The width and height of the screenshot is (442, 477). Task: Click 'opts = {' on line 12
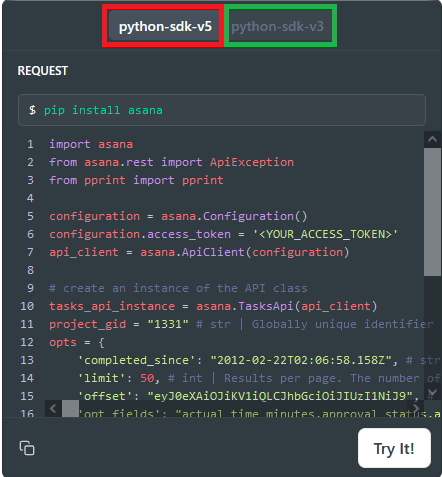pos(77,342)
